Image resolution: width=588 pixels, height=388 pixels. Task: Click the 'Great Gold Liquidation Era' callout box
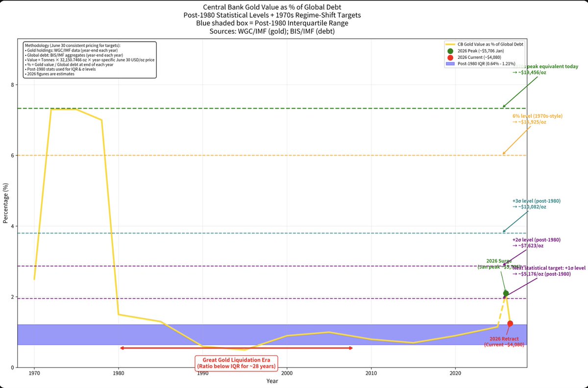(237, 363)
